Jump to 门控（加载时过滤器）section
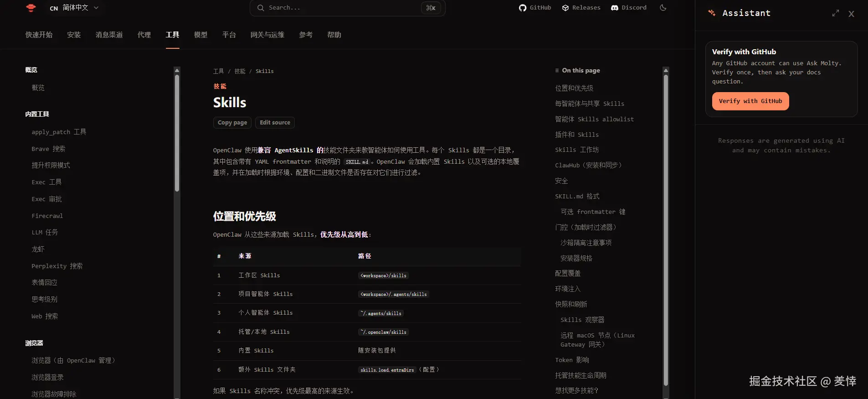 pyautogui.click(x=586, y=227)
